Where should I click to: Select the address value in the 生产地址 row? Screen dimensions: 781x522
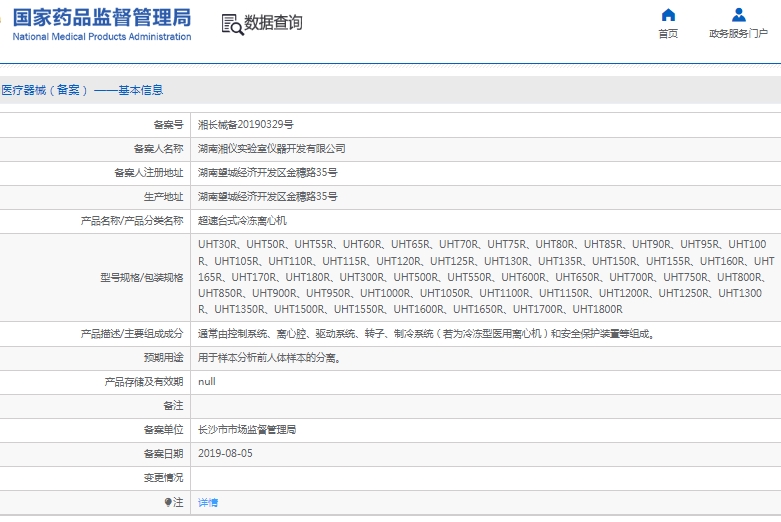(267, 196)
